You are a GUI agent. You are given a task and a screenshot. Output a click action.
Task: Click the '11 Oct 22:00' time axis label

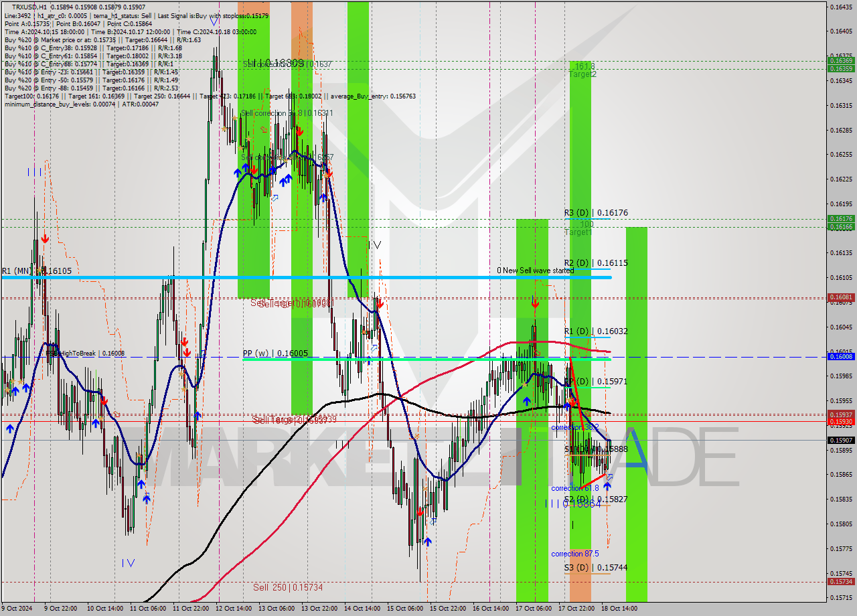pos(189,609)
